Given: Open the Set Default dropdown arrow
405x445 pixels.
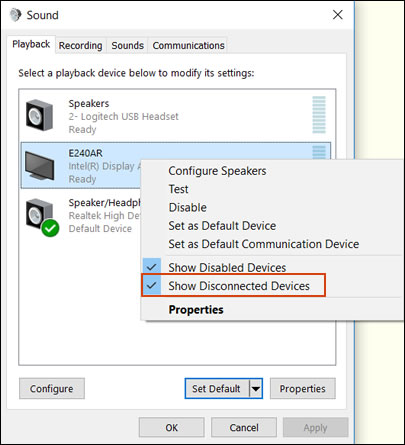Looking at the screenshot, I should pyautogui.click(x=256, y=388).
